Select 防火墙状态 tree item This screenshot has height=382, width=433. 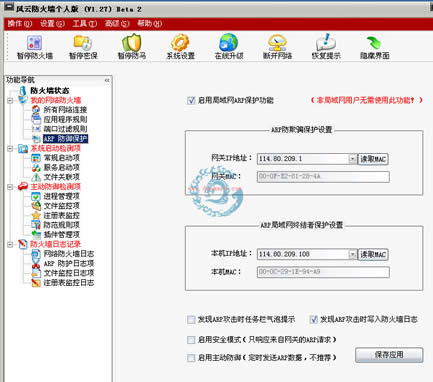pos(50,91)
